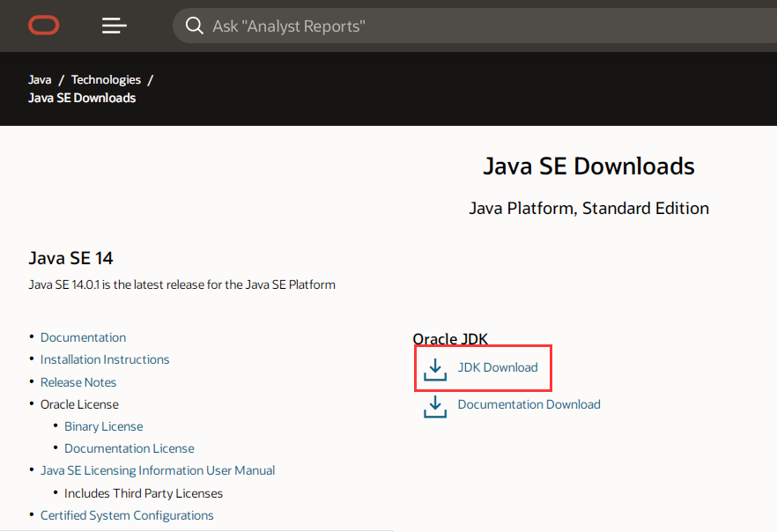The width and height of the screenshot is (777, 532).
Task: Click the red Oracle logo
Action: coord(44,26)
